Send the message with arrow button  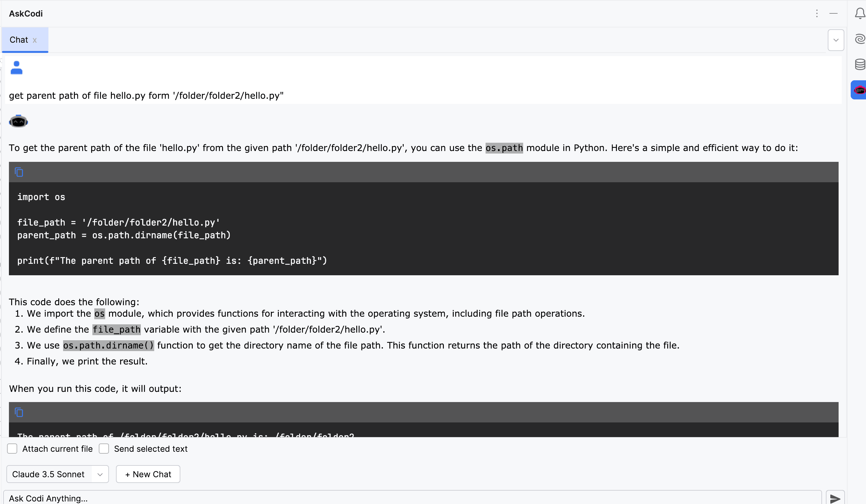835,498
